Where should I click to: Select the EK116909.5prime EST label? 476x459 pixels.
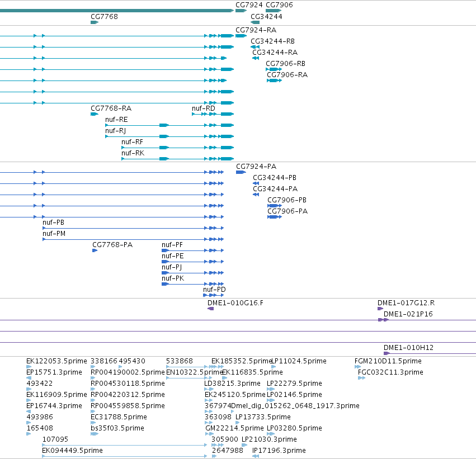point(56,395)
